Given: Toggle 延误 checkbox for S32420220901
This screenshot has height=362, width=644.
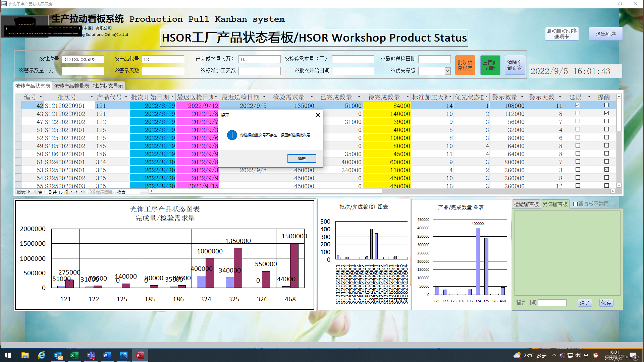Looking at the screenshot, I should point(578,162).
